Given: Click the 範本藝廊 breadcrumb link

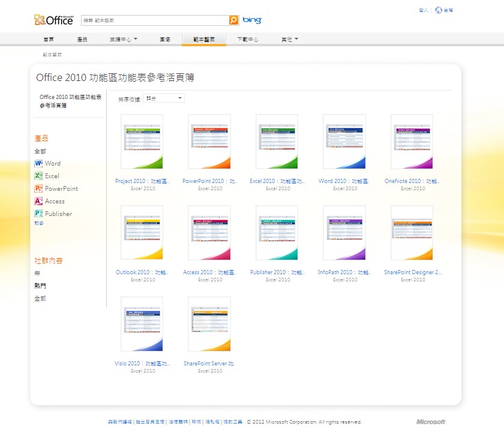Looking at the screenshot, I should 52,55.
